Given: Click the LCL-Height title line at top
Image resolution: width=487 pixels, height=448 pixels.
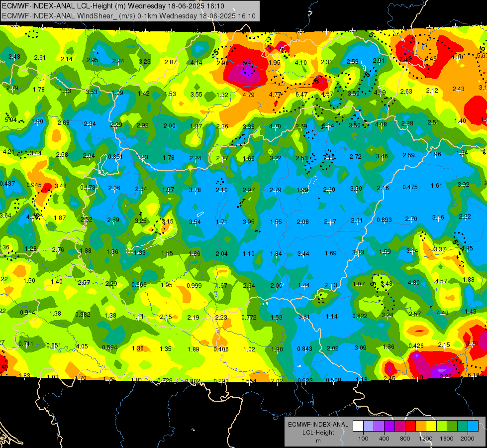Looking at the screenshot, I should pos(113,6).
